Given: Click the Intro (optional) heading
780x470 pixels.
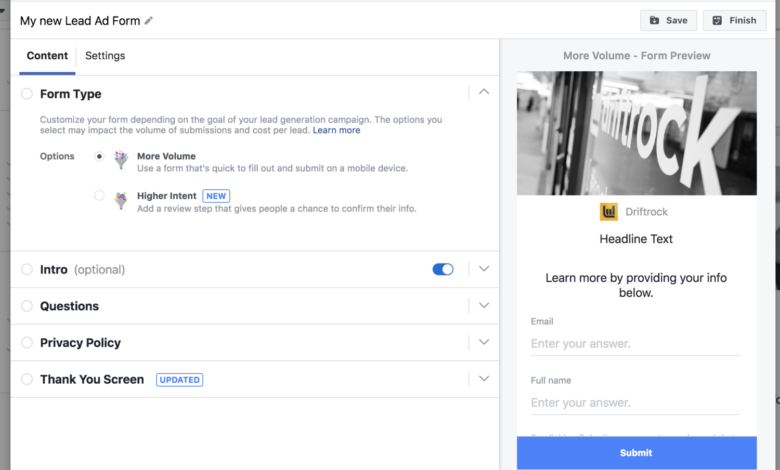Looking at the screenshot, I should click(x=83, y=270).
